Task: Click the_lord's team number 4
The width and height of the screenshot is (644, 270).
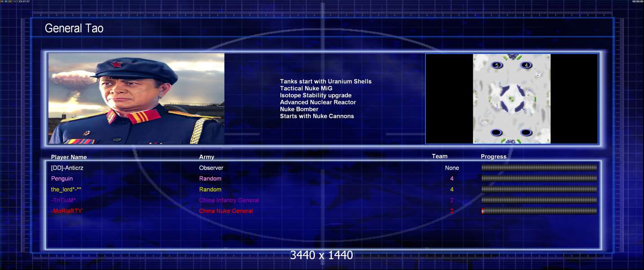Action: point(452,189)
